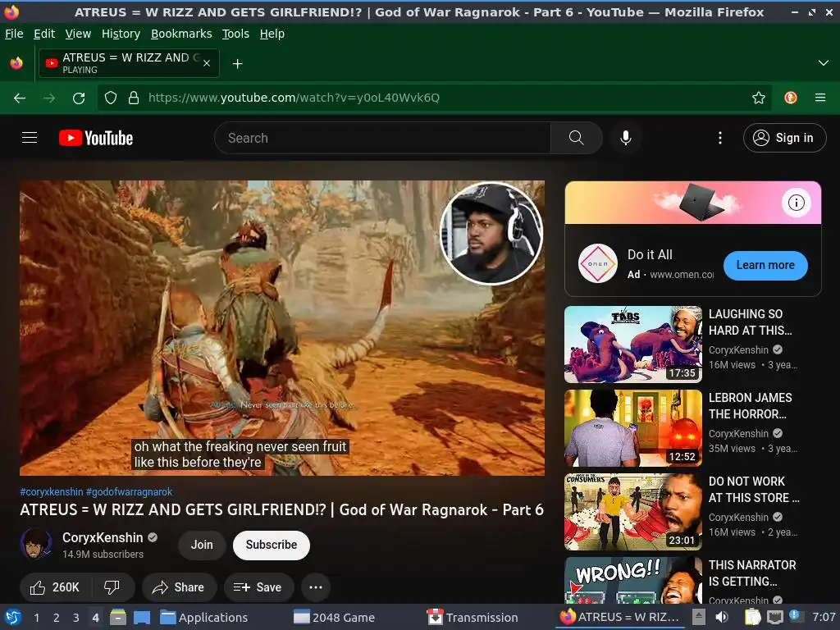Open the Tools menu
This screenshot has width=840, height=630.
(235, 34)
